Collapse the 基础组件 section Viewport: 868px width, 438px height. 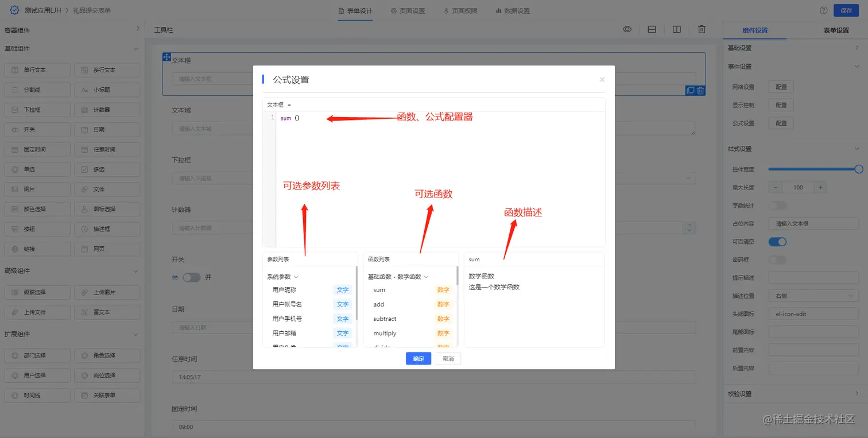(x=72, y=49)
